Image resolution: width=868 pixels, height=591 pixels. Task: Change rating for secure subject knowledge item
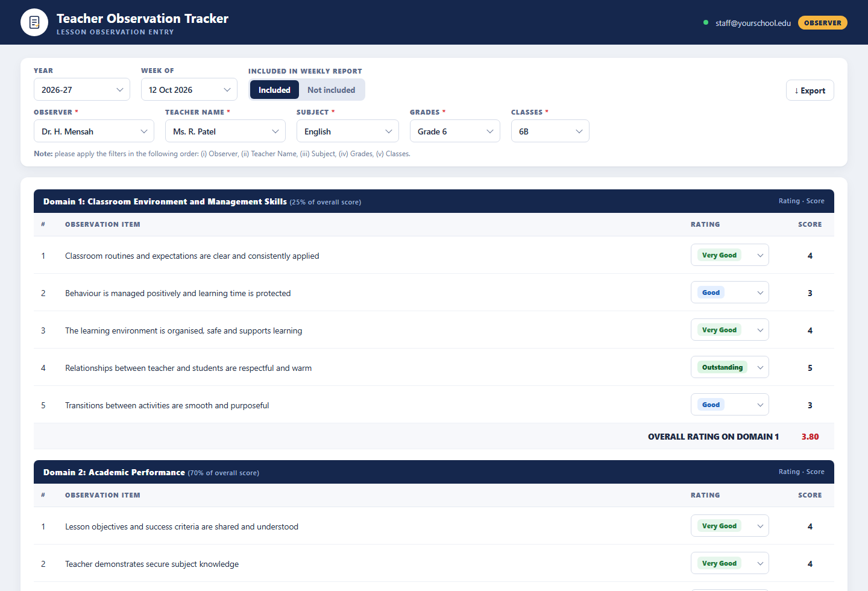pos(730,563)
